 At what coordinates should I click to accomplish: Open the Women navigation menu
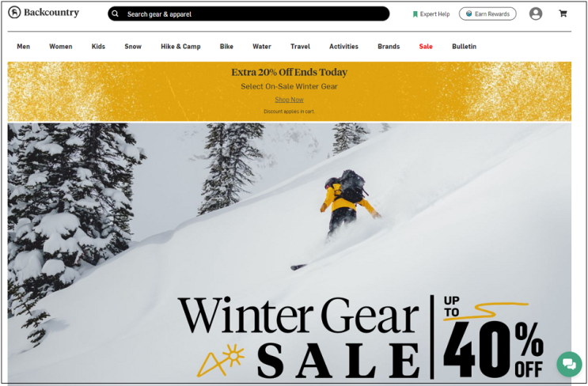(x=61, y=47)
